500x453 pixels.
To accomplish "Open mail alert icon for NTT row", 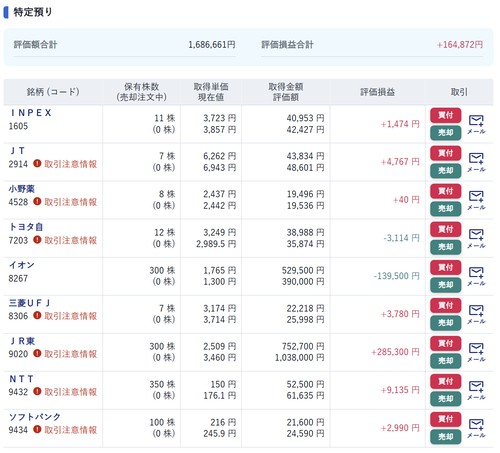I will point(476,390).
